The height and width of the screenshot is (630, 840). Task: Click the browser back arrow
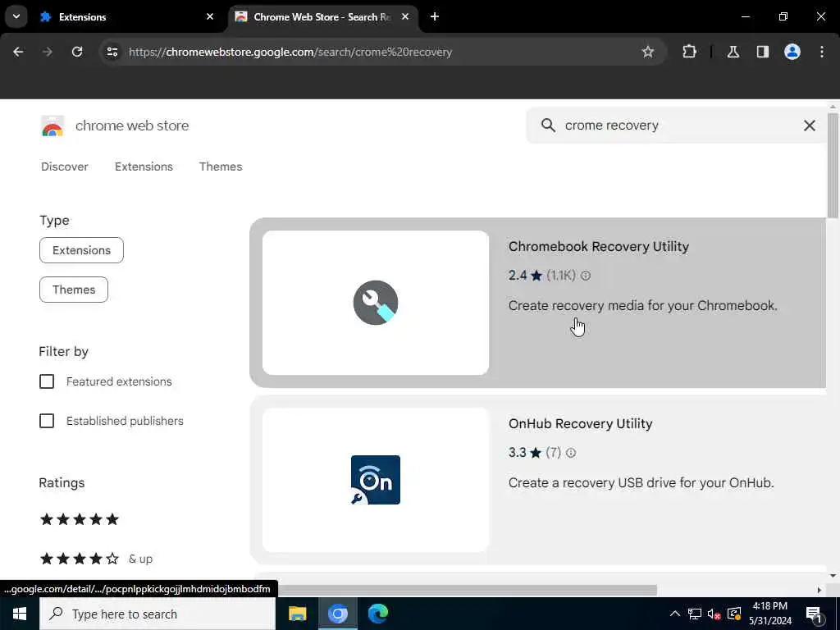[x=18, y=52]
